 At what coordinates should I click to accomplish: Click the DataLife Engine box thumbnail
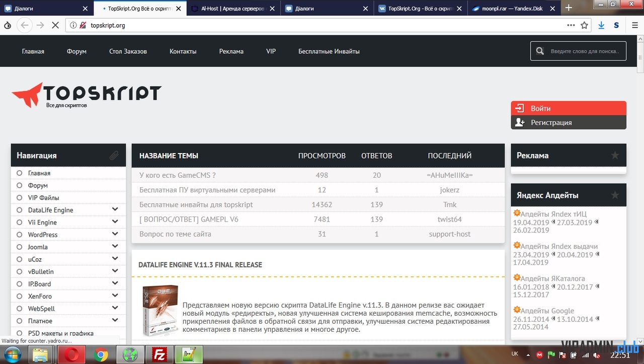click(x=159, y=311)
